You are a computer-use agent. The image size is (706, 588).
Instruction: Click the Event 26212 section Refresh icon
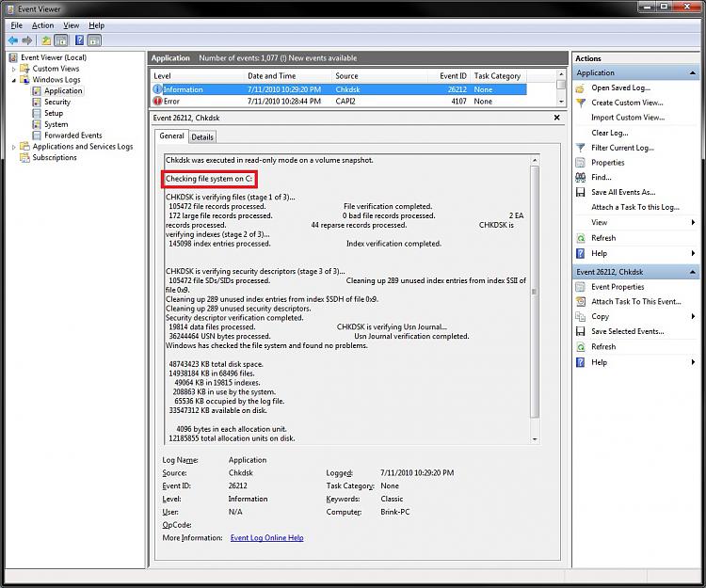[581, 347]
